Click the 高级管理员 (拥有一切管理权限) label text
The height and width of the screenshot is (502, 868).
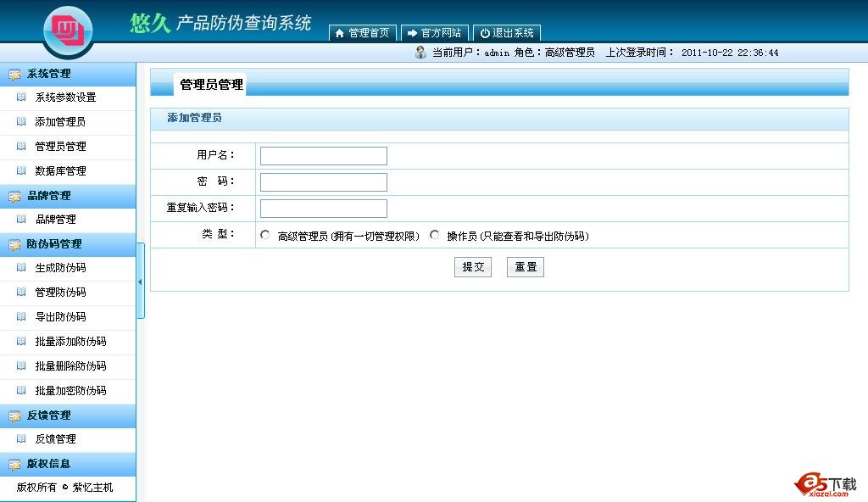[x=348, y=236]
